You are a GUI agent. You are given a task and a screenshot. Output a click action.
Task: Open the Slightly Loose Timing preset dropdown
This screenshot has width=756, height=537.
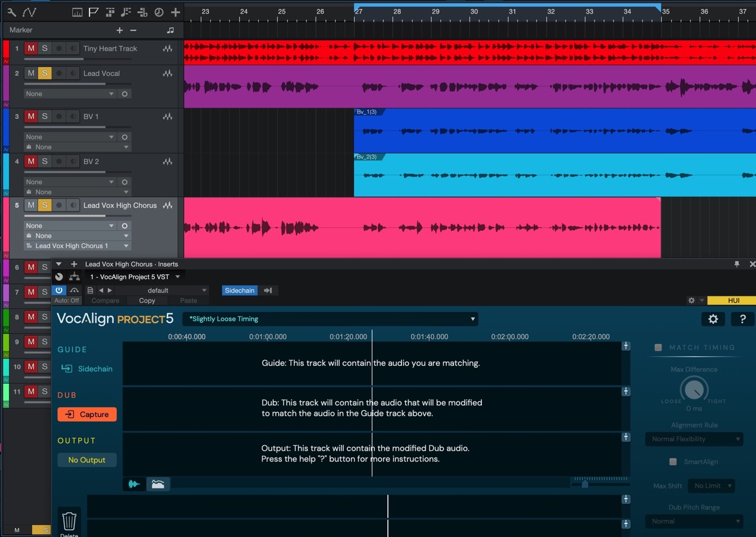click(330, 319)
